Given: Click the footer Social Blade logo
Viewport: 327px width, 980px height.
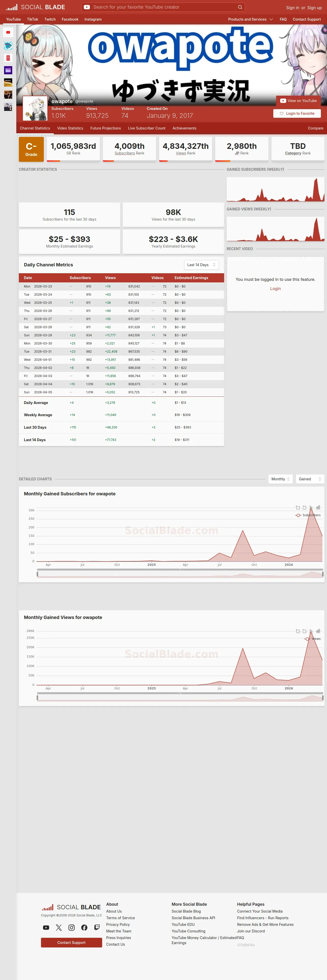Looking at the screenshot, I should point(71,907).
